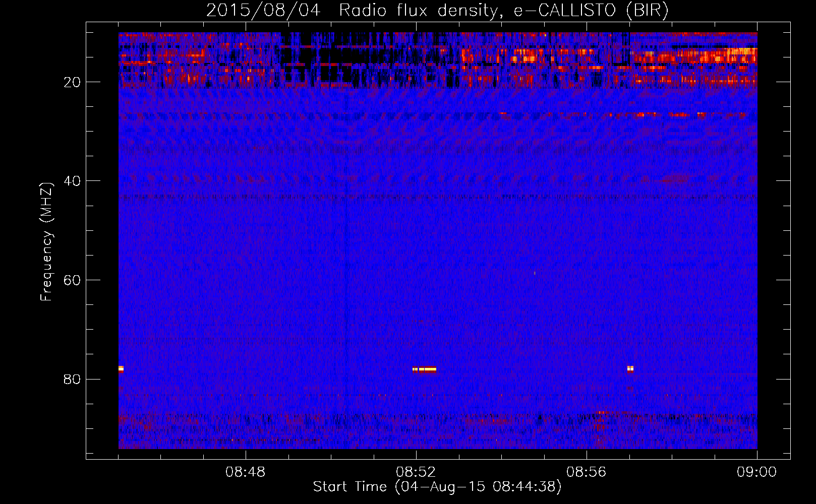Click the 20 MHz frequency tick label
816x504 pixels.
(72, 82)
